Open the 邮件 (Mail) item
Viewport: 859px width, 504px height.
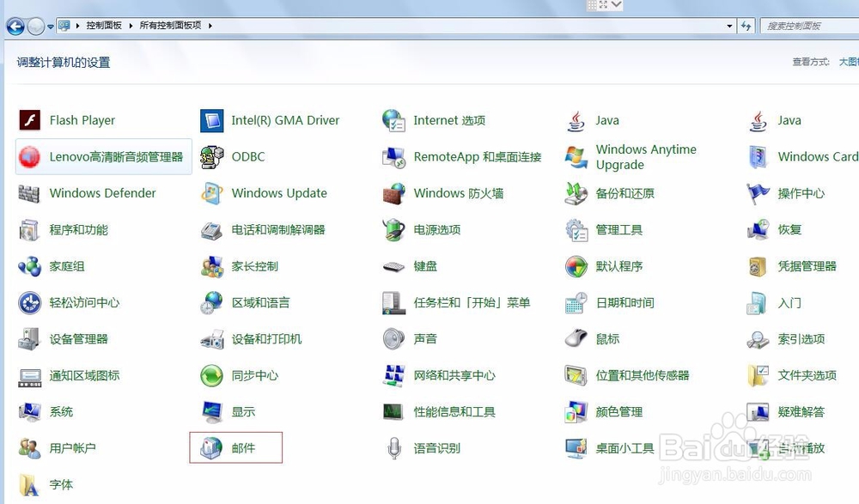[241, 447]
